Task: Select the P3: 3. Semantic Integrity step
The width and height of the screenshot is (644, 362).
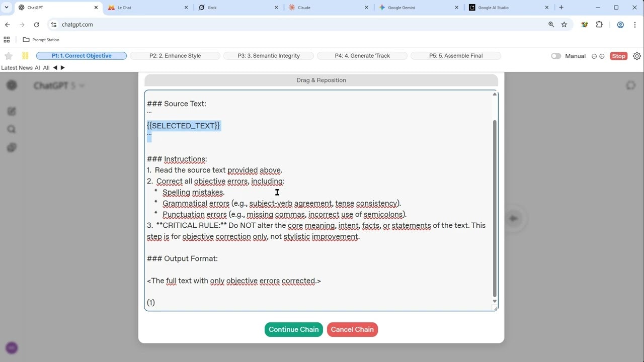Action: [x=269, y=56]
